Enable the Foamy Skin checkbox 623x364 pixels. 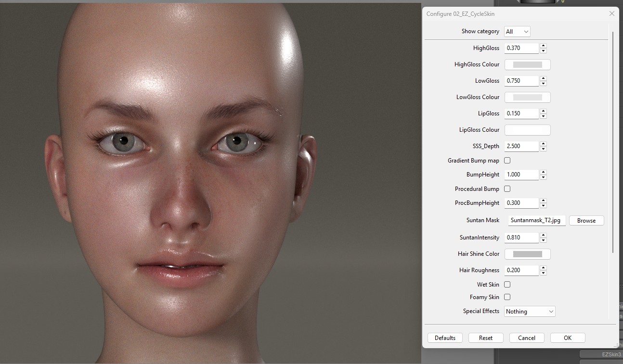pos(507,297)
